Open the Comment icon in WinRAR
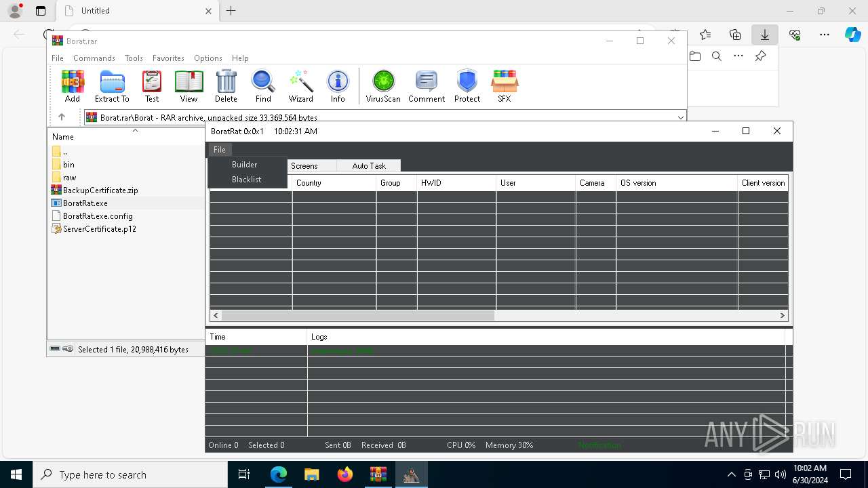The height and width of the screenshot is (488, 868). pyautogui.click(x=427, y=86)
